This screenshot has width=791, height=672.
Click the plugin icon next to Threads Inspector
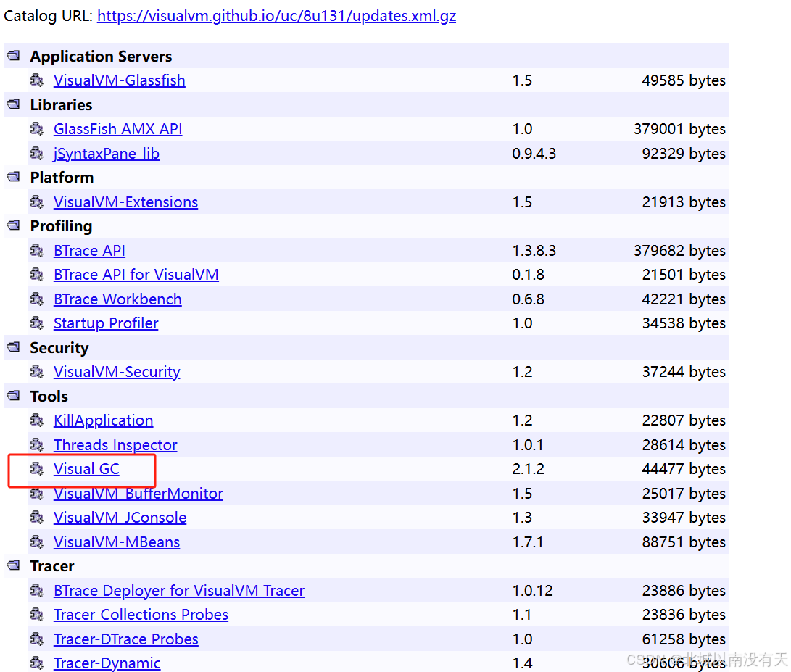[x=37, y=444]
